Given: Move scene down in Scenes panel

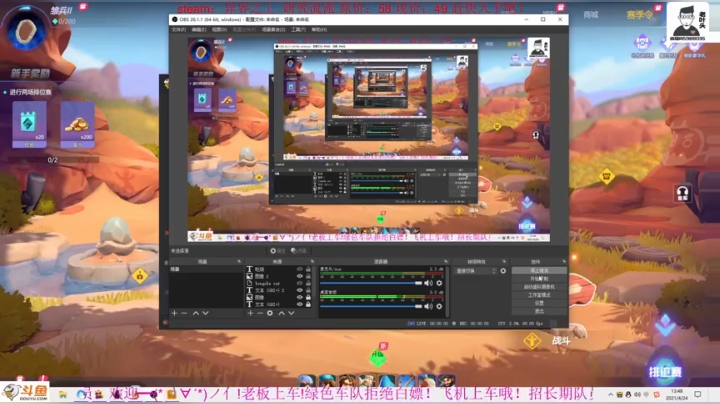Looking at the screenshot, I should pyautogui.click(x=206, y=313).
